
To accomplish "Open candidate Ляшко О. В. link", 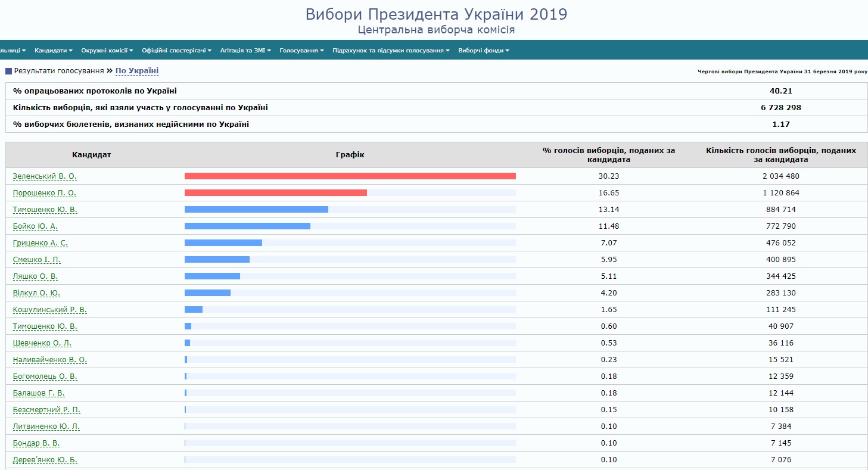I will pyautogui.click(x=35, y=276).
